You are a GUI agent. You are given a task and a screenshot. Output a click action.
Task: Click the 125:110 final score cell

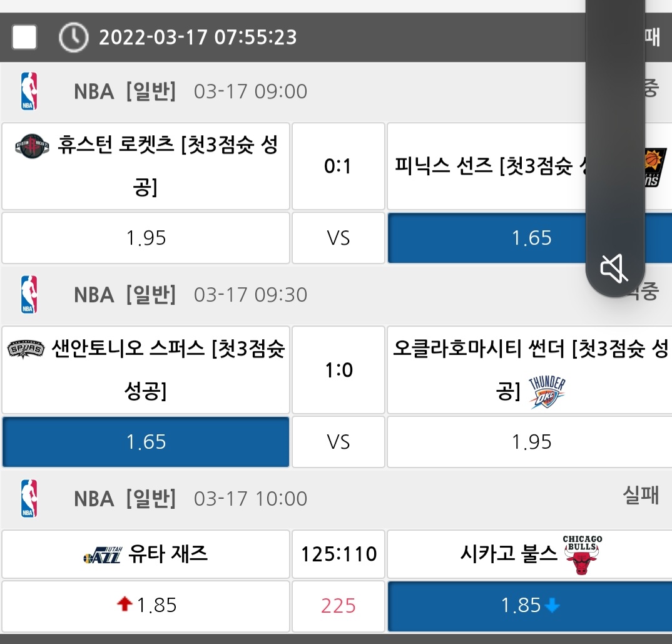[338, 555]
